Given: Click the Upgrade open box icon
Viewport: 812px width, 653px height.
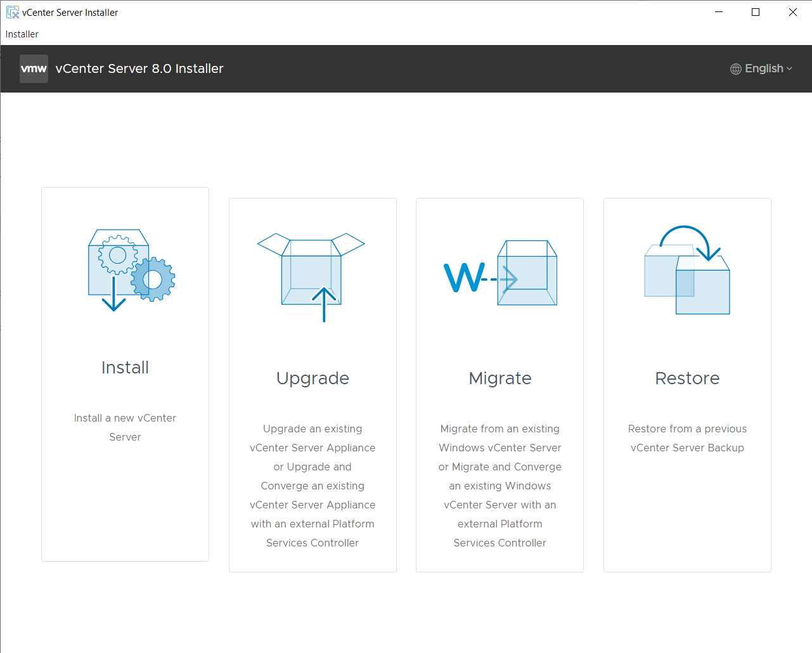Looking at the screenshot, I should click(x=311, y=277).
